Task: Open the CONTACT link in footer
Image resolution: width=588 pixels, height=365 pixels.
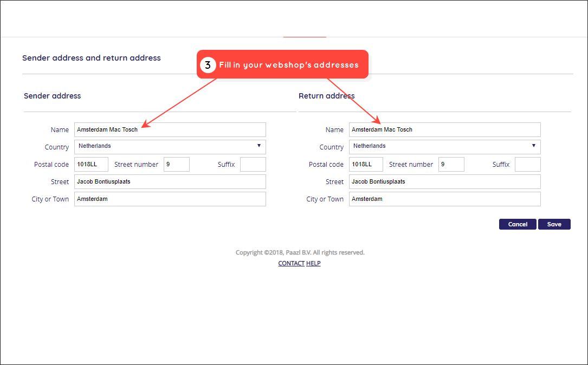Action: pos(292,263)
